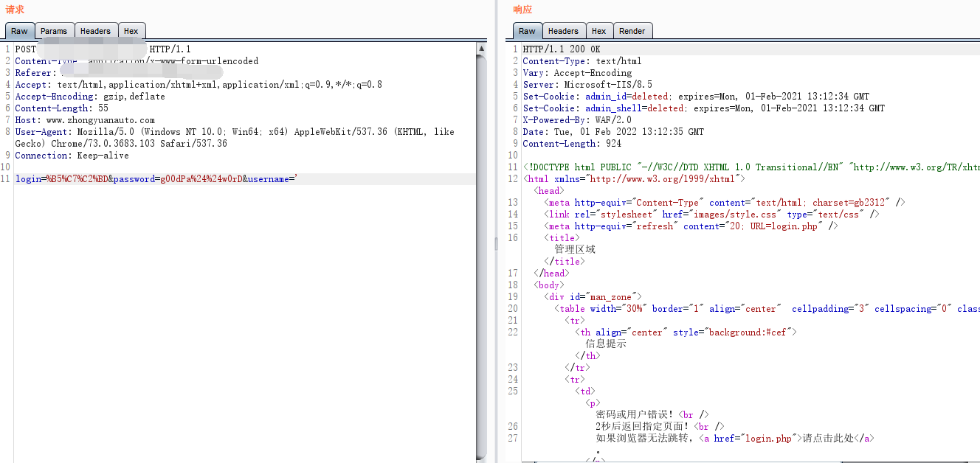Click the 'div id="man_zone"' line
The height and width of the screenshot is (463, 980).
pyautogui.click(x=593, y=297)
